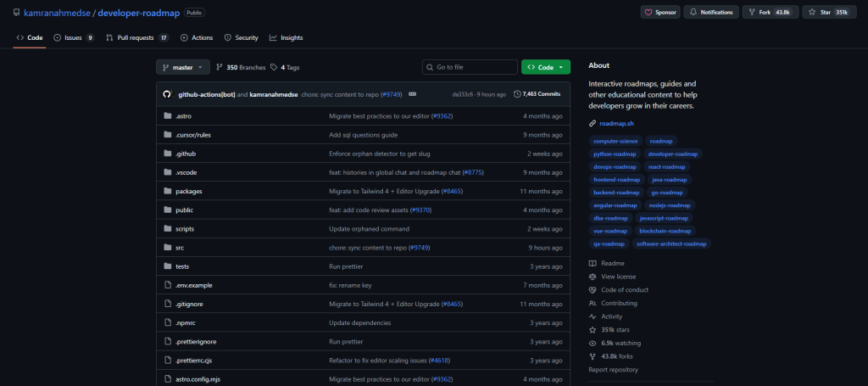Click the blockchain-roadmap topic tag
The height and width of the screenshot is (386, 868).
tap(665, 231)
